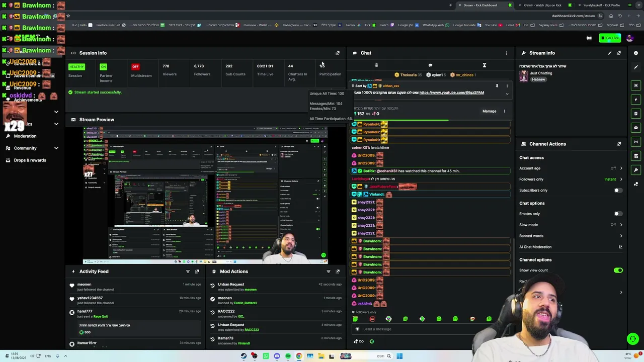Open the poll options menu next to Manage
This screenshot has height=362, width=644.
point(504,111)
